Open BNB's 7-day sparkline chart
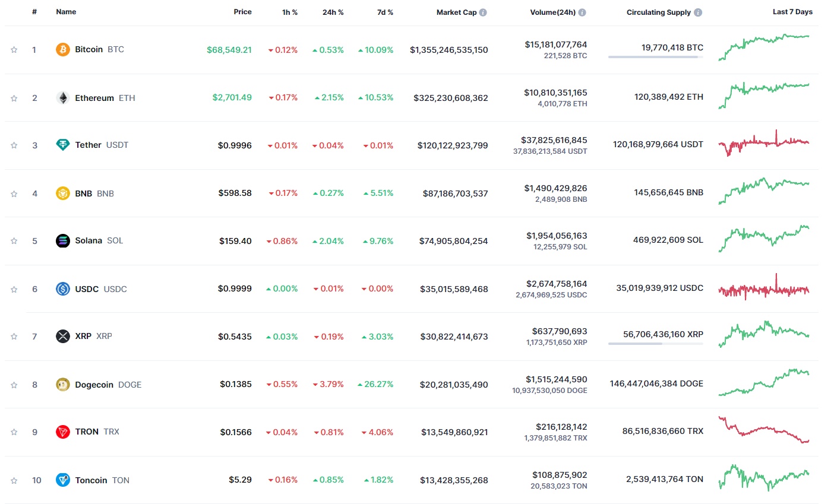Screen dimensions: 834x504 pyautogui.click(x=764, y=191)
